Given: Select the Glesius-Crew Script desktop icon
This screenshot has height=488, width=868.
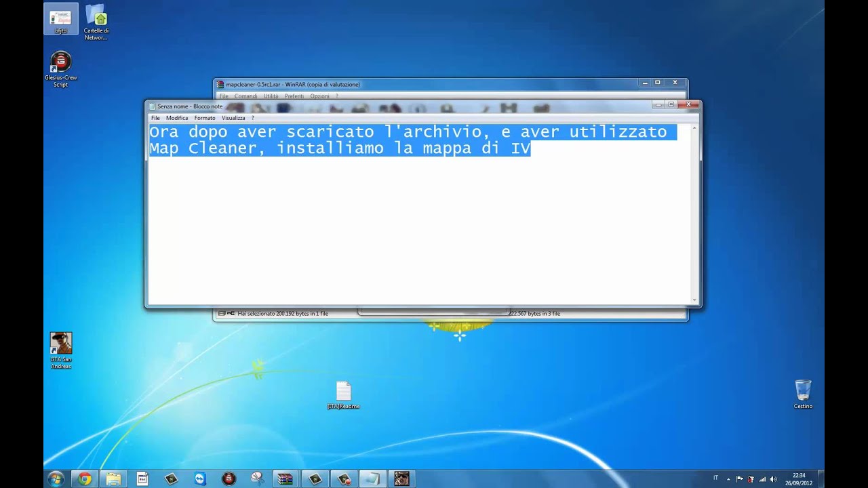Looking at the screenshot, I should point(60,68).
